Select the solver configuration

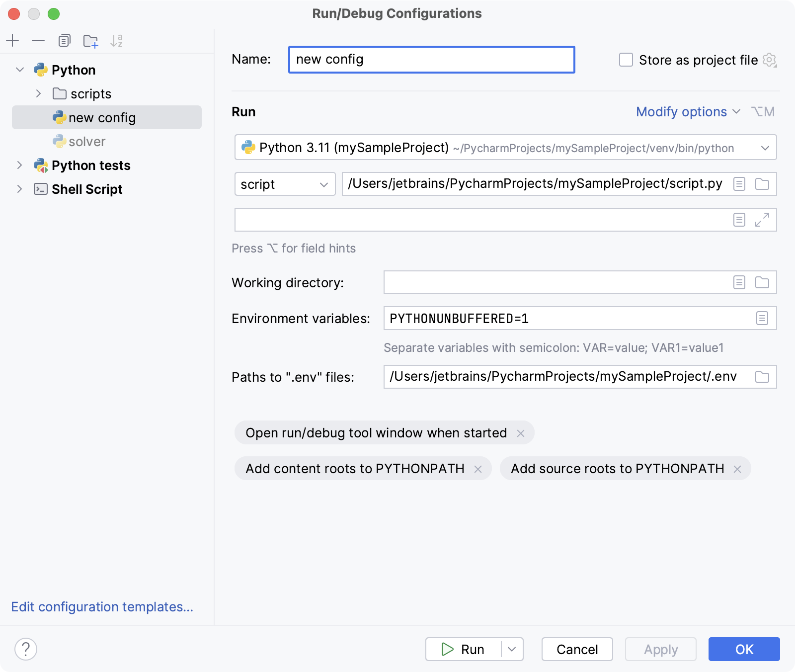87,141
